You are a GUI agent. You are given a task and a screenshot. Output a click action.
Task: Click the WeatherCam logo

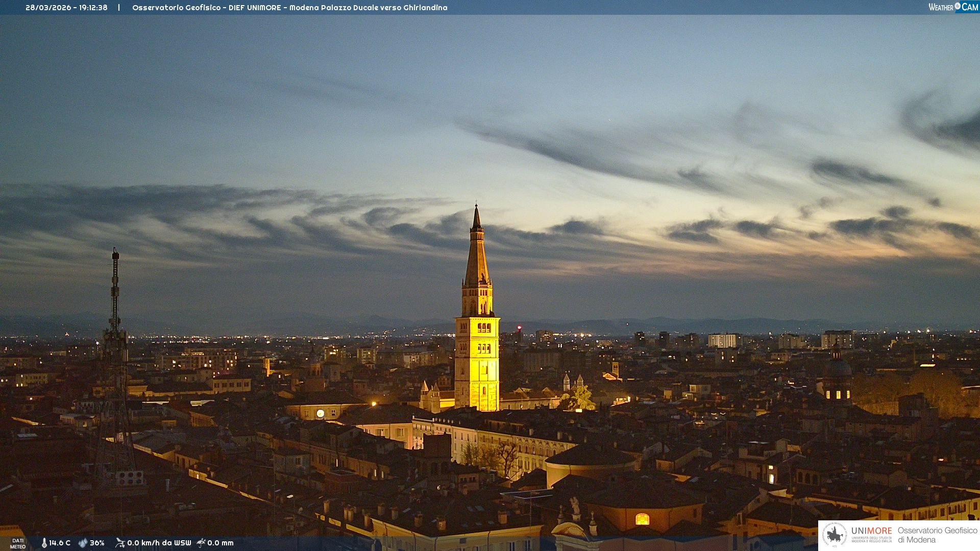pos(953,7)
